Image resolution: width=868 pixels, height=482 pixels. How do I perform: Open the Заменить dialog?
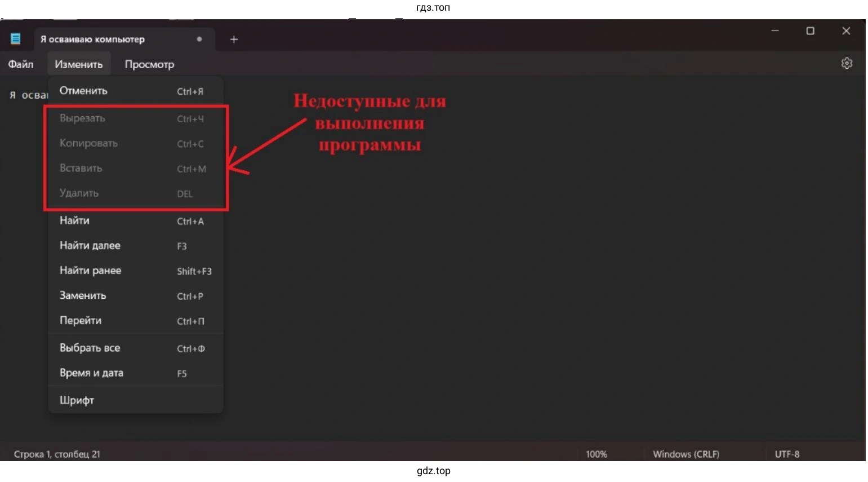[x=82, y=295]
